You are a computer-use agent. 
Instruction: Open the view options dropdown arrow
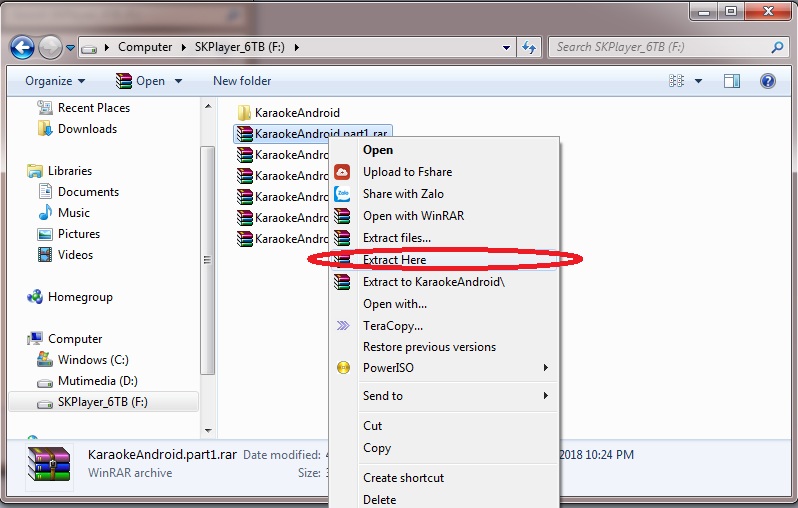pos(699,81)
